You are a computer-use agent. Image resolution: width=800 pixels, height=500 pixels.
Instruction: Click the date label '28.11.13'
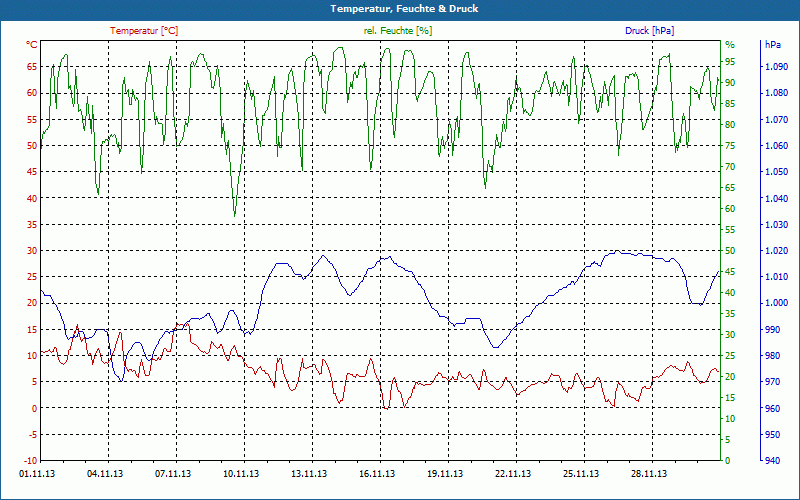[649, 474]
